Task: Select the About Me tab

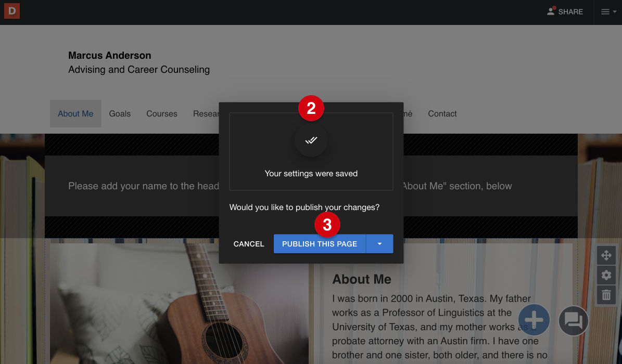Action: click(75, 113)
